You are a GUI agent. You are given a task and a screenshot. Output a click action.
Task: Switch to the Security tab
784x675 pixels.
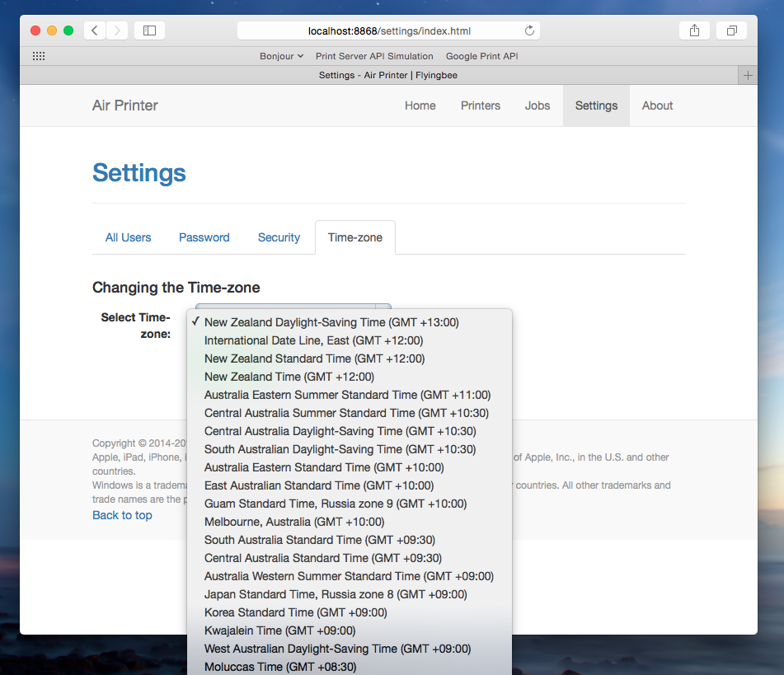pos(279,237)
